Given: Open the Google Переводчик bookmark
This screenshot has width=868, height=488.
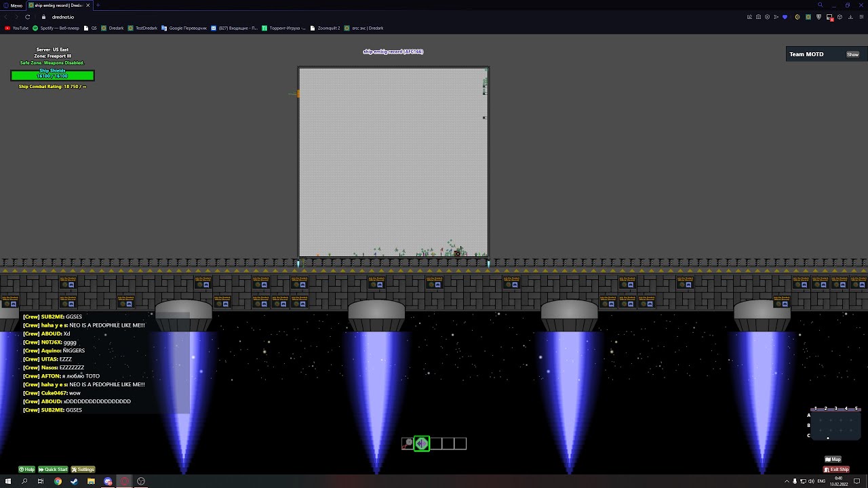Looking at the screenshot, I should coord(184,28).
